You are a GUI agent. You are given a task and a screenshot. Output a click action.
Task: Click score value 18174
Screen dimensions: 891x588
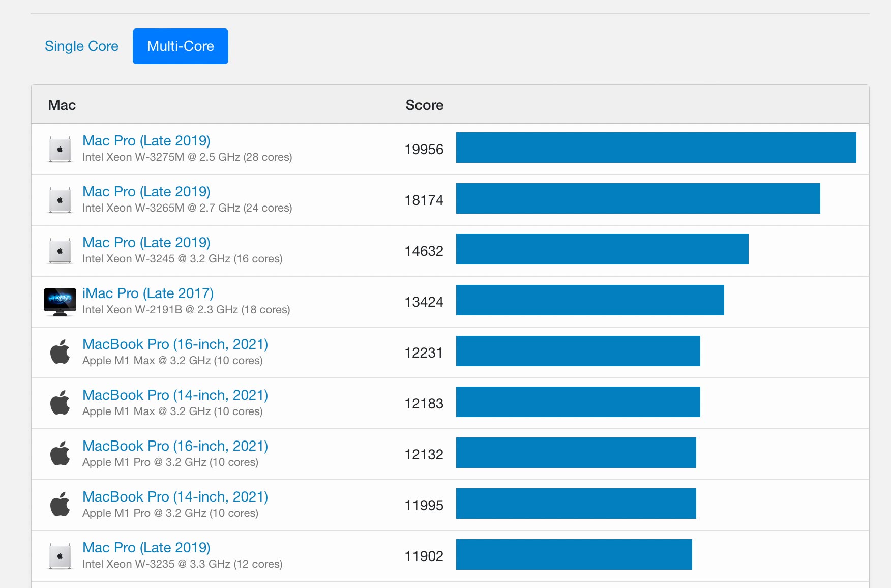[424, 200]
